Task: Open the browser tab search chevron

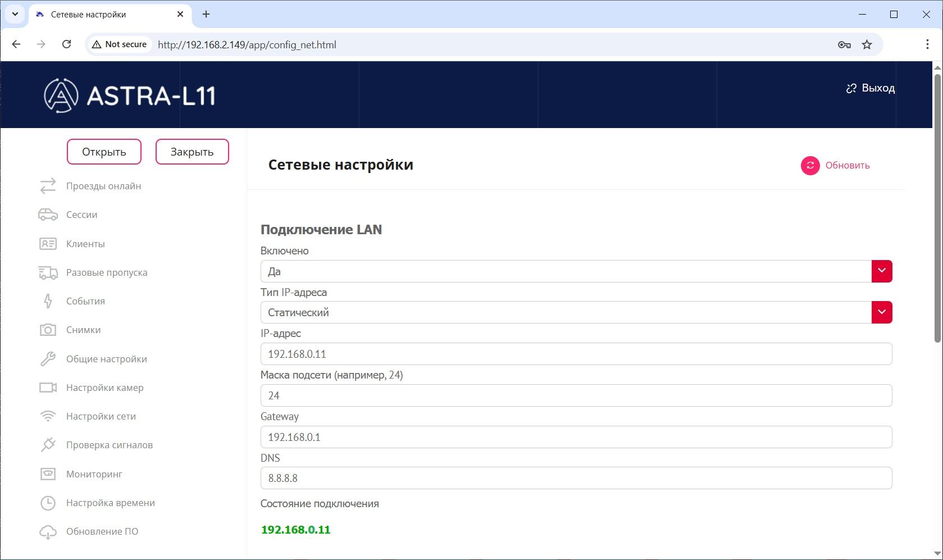Action: tap(15, 14)
